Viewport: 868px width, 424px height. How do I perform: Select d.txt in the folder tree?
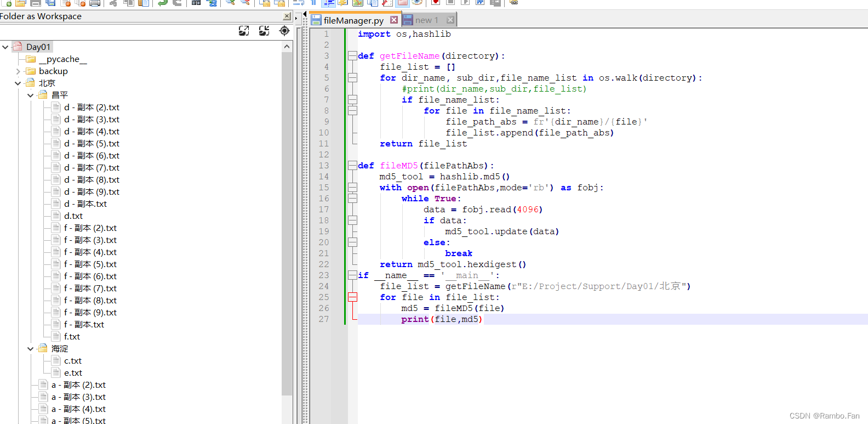coord(73,216)
